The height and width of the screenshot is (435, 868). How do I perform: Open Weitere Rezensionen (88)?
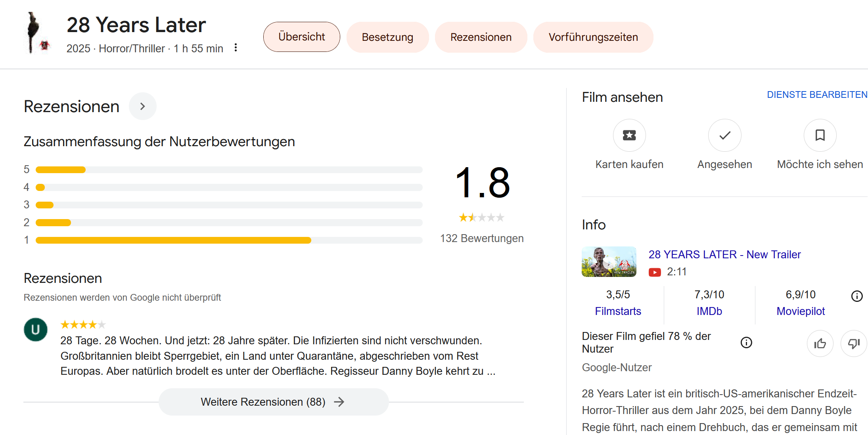click(274, 402)
